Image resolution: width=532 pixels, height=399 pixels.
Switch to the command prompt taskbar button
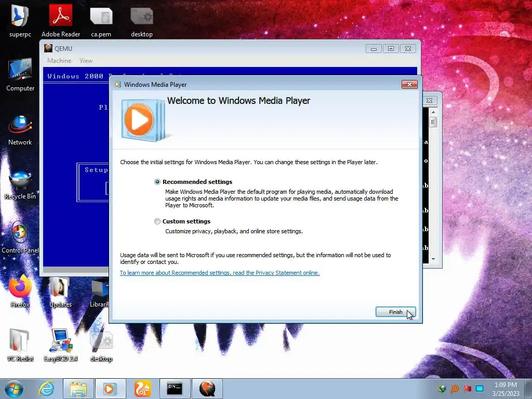pos(175,389)
